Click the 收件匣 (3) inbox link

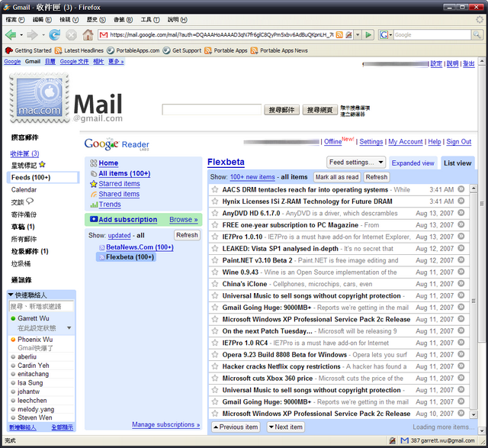click(x=24, y=153)
